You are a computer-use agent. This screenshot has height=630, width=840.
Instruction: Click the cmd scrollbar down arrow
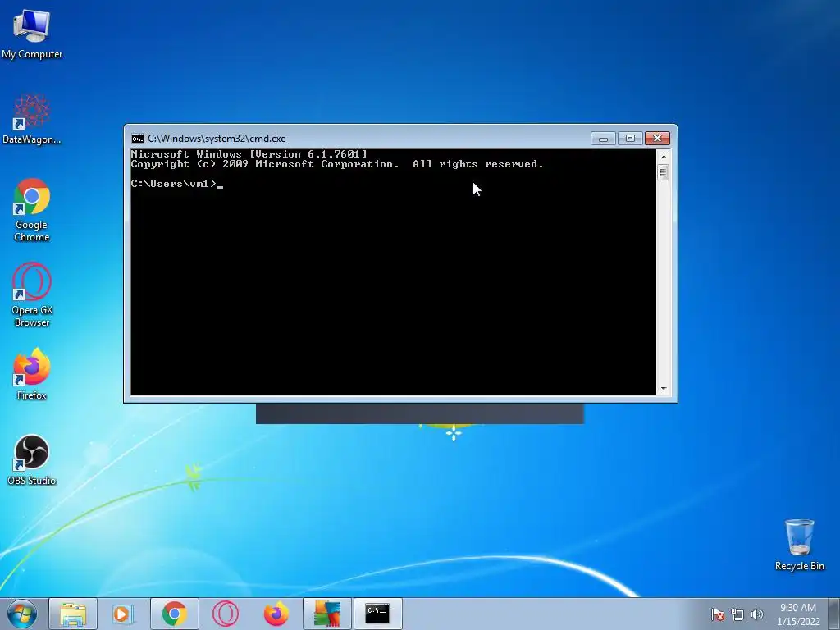pos(663,389)
